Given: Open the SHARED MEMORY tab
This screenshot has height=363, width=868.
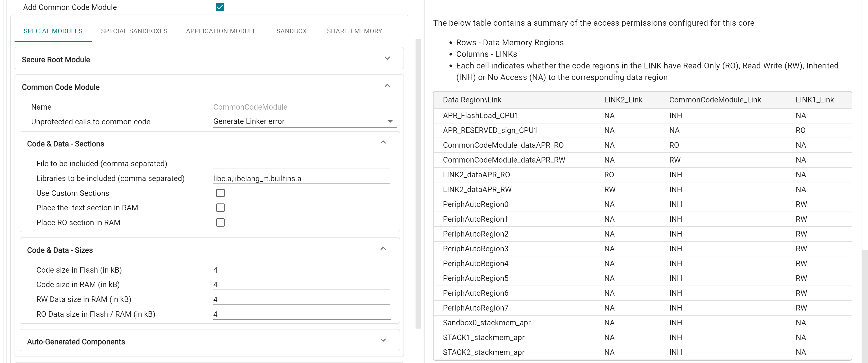Looking at the screenshot, I should (354, 31).
